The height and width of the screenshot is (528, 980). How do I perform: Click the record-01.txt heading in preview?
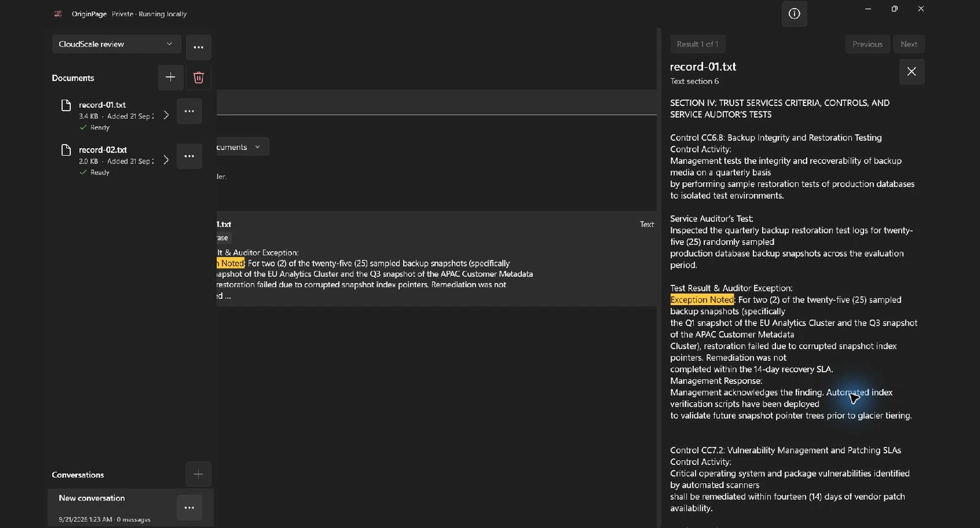pos(703,67)
